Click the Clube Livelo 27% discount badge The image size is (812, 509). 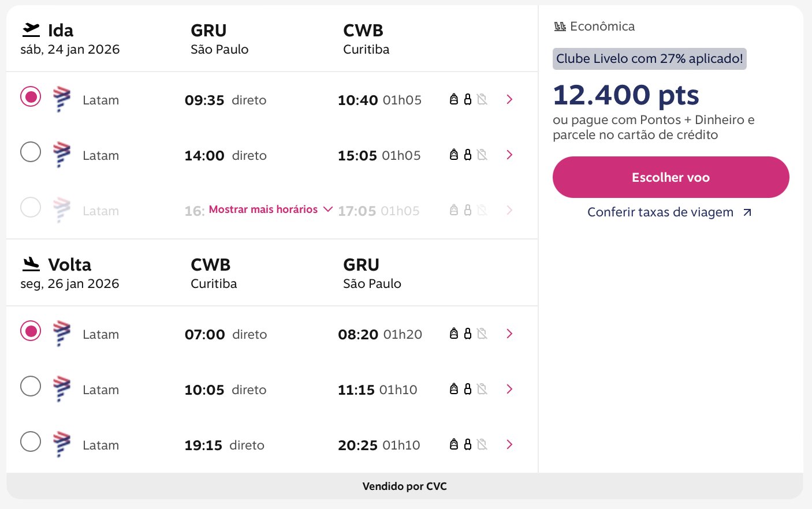(x=649, y=59)
